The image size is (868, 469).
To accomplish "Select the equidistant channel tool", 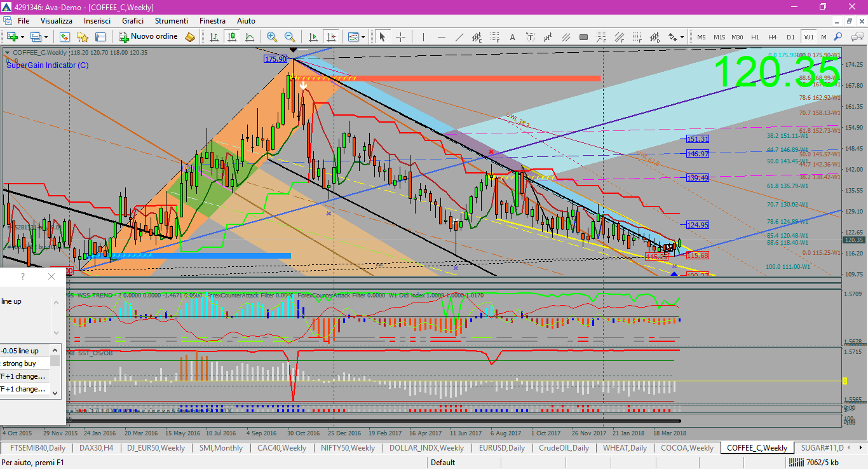I will click(477, 37).
